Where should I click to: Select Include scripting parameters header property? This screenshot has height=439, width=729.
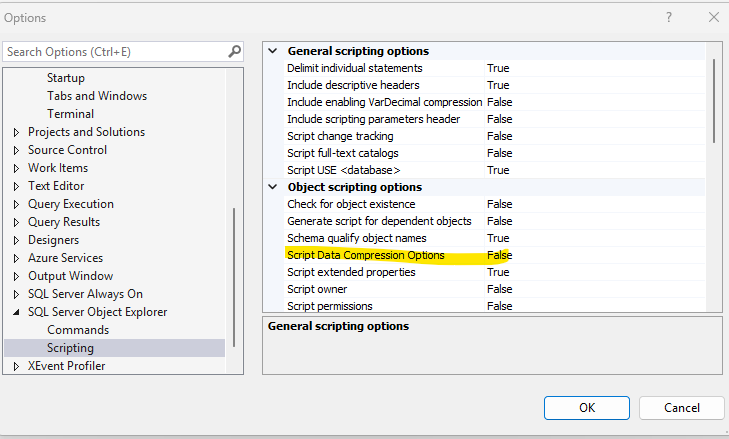[373, 120]
